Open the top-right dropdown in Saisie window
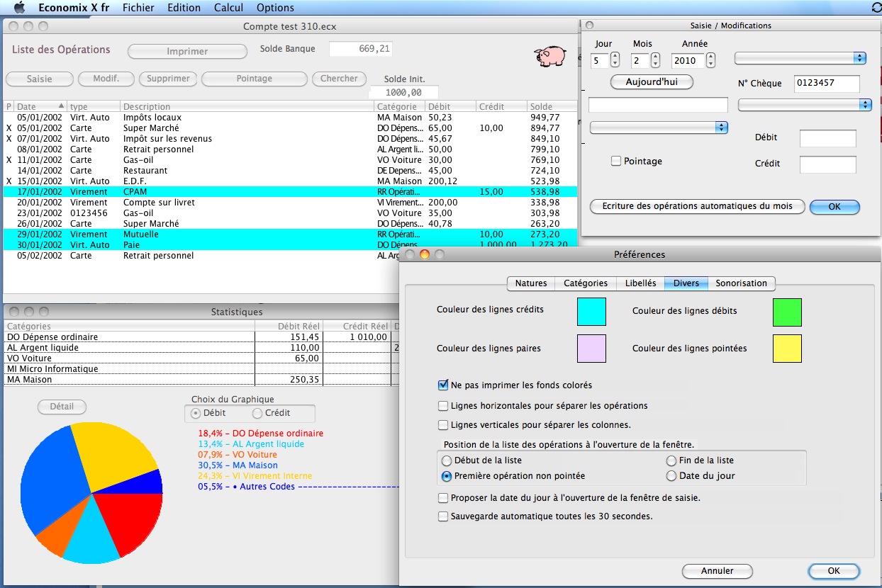The height and width of the screenshot is (588, 882). [800, 58]
